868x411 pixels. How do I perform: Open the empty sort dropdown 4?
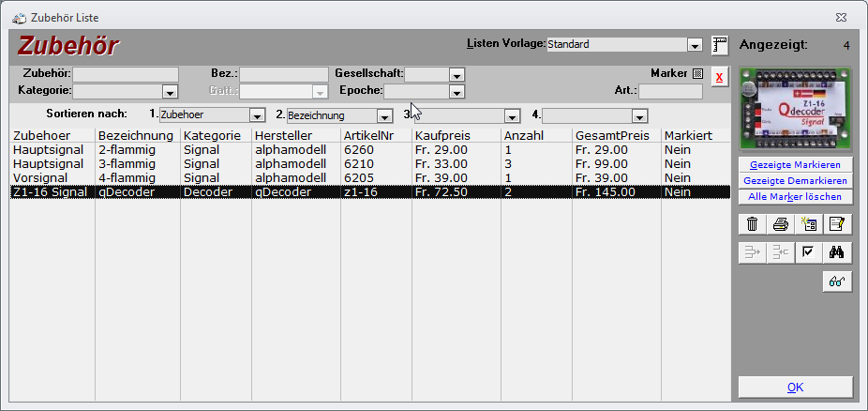coord(640,115)
